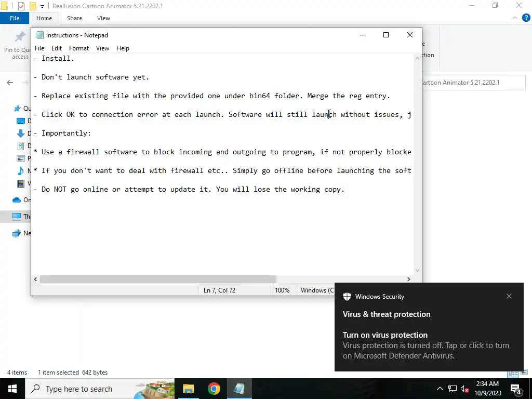
Task: Click the Notepad icon in title bar
Action: 39,35
